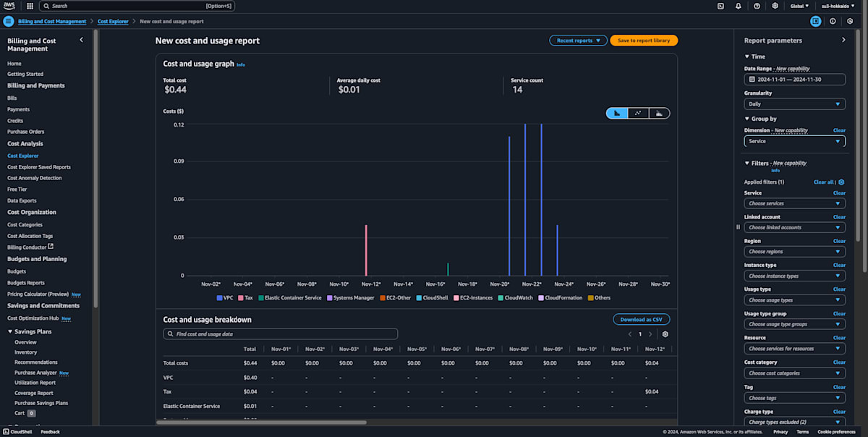Viewport: 868px width, 437px height.
Task: Toggle the VPC legend series
Action: tap(225, 297)
